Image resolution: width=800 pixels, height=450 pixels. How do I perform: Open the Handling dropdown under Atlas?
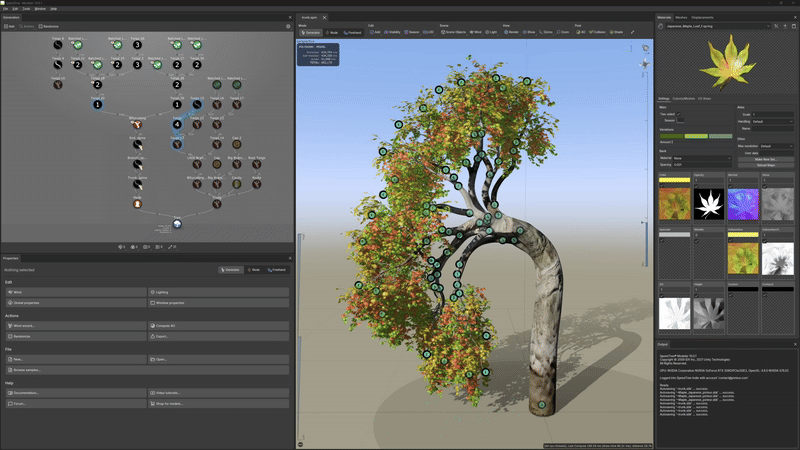click(771, 122)
